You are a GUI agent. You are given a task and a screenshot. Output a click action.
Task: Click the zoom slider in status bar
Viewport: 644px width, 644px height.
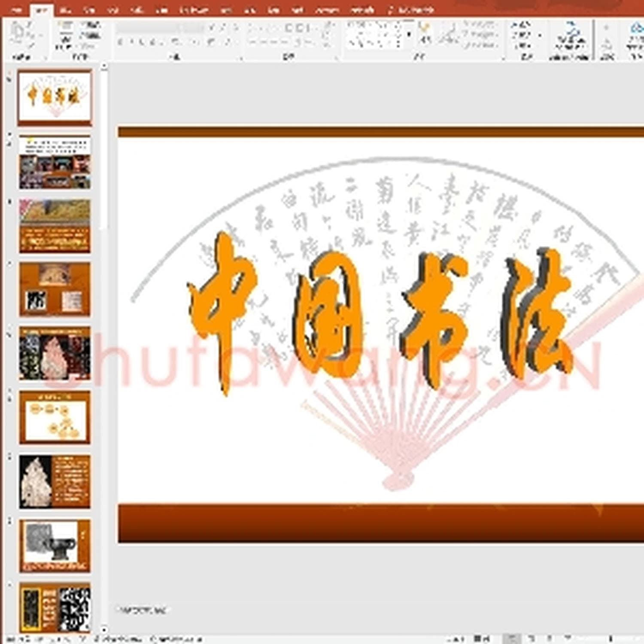point(611,639)
